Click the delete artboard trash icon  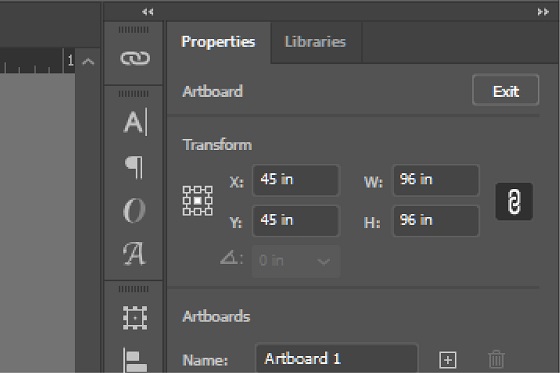pyautogui.click(x=496, y=359)
